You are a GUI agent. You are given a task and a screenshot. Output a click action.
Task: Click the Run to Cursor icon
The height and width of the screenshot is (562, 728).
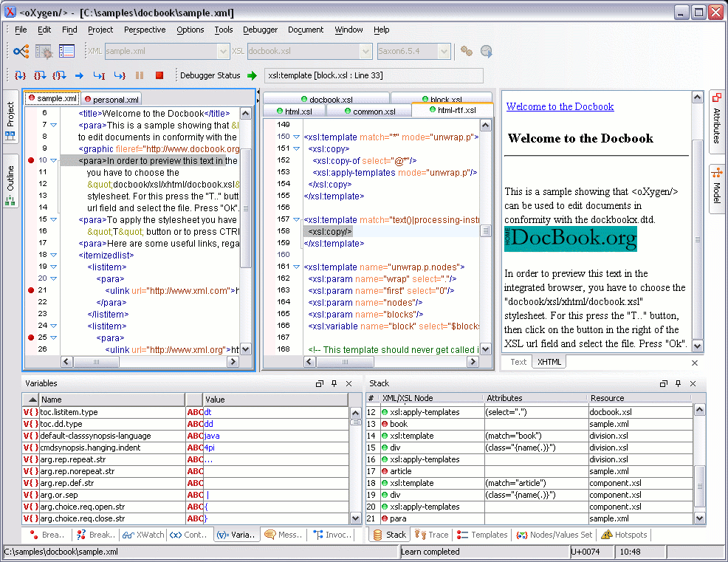[x=100, y=75]
